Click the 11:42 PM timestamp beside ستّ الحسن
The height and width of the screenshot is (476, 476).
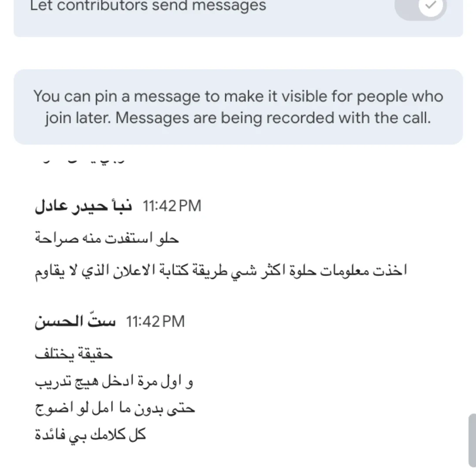pos(156,321)
